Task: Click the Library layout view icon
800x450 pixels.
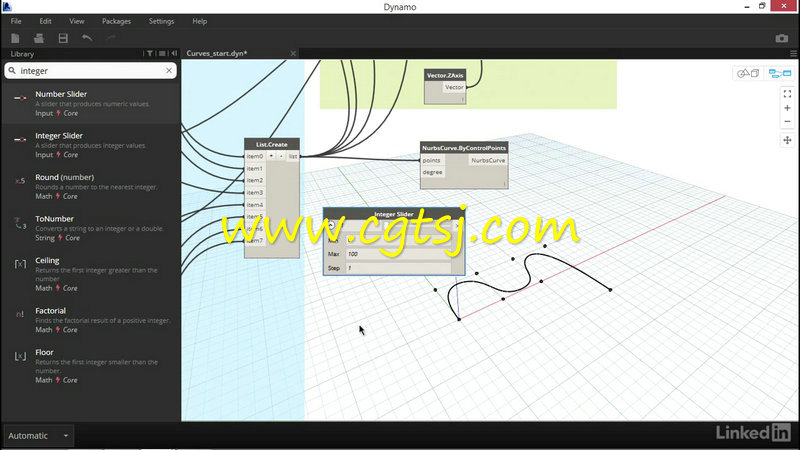Action: [x=162, y=54]
